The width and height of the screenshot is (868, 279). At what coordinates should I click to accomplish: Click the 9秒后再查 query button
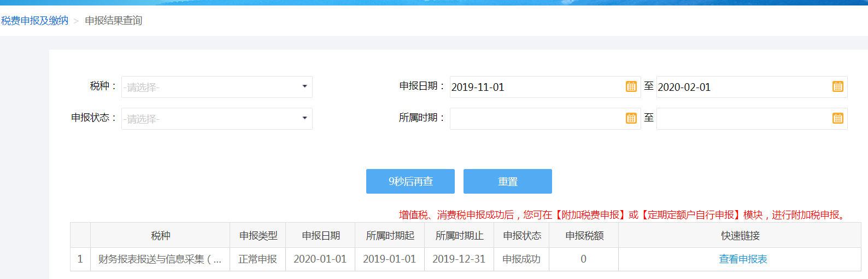pos(410,181)
